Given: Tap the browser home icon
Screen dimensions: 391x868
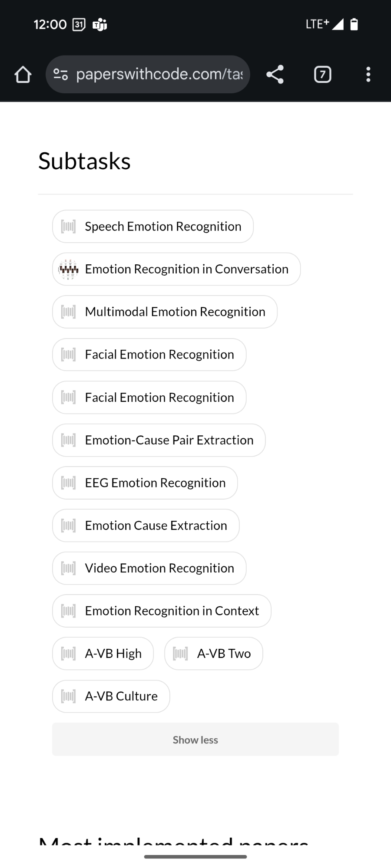Looking at the screenshot, I should (23, 74).
